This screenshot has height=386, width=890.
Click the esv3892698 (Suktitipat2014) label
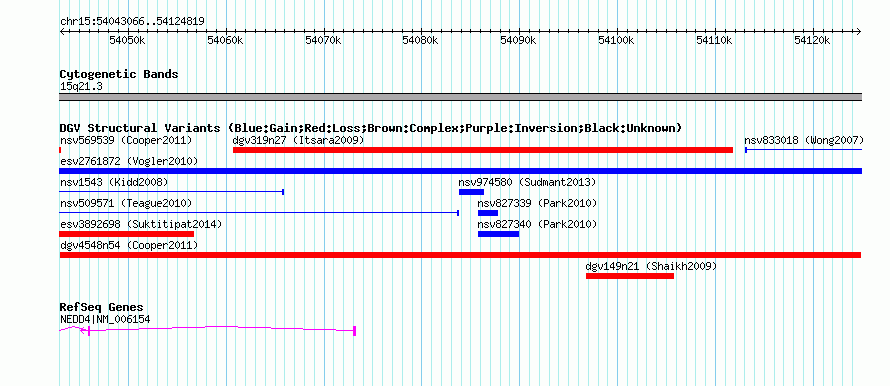coord(141,224)
